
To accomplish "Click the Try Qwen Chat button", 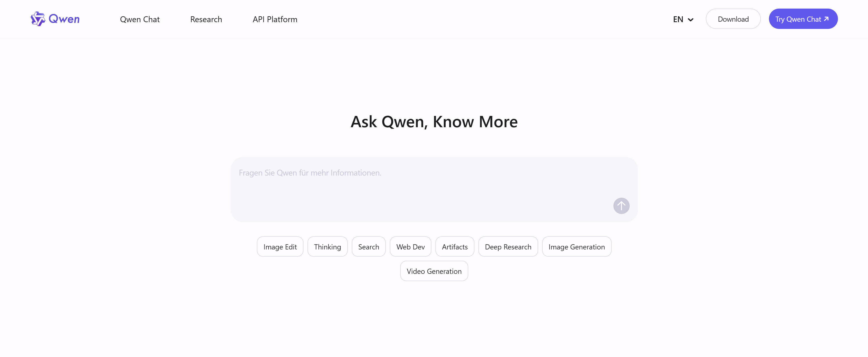I will 803,19.
